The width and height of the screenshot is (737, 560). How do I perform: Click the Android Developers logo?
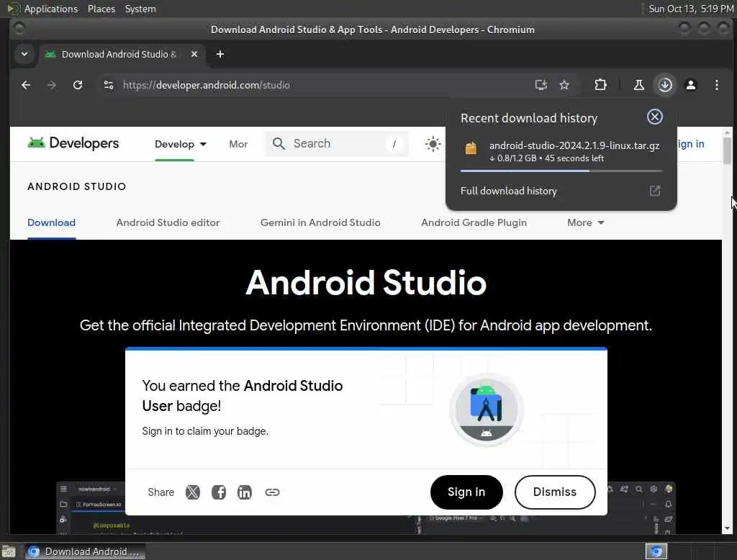(73, 143)
